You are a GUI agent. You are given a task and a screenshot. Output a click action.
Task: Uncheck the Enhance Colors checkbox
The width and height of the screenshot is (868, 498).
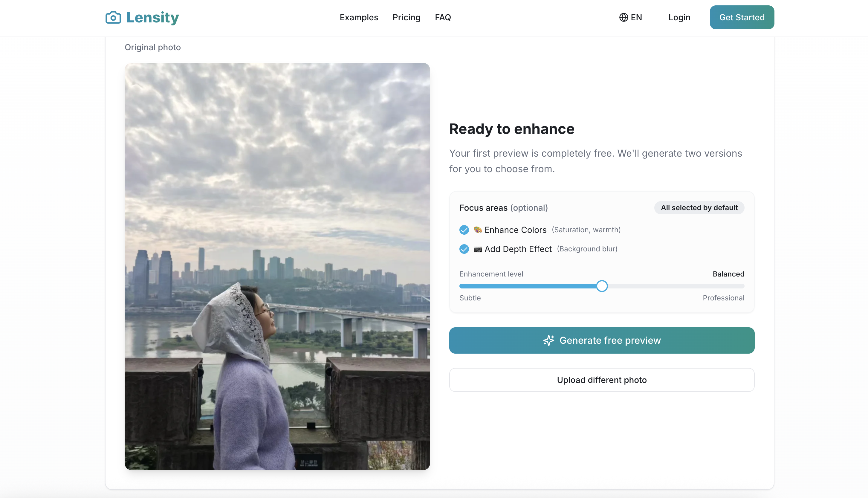tap(464, 230)
